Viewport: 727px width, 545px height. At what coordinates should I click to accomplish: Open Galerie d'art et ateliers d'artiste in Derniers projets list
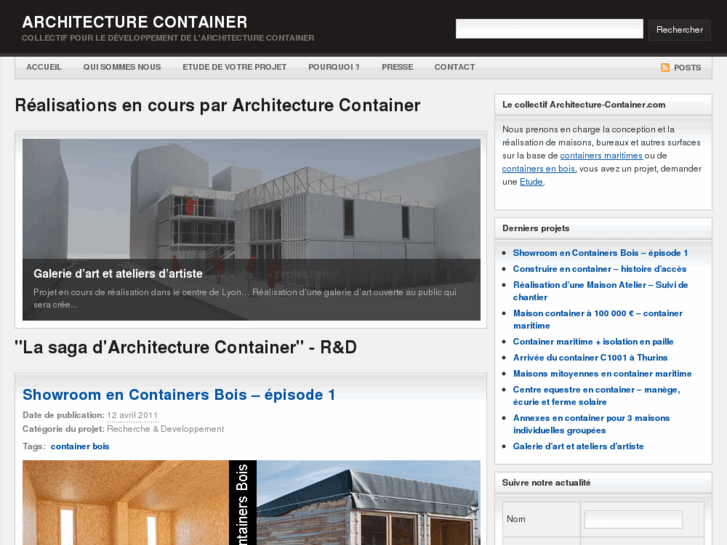click(578, 446)
